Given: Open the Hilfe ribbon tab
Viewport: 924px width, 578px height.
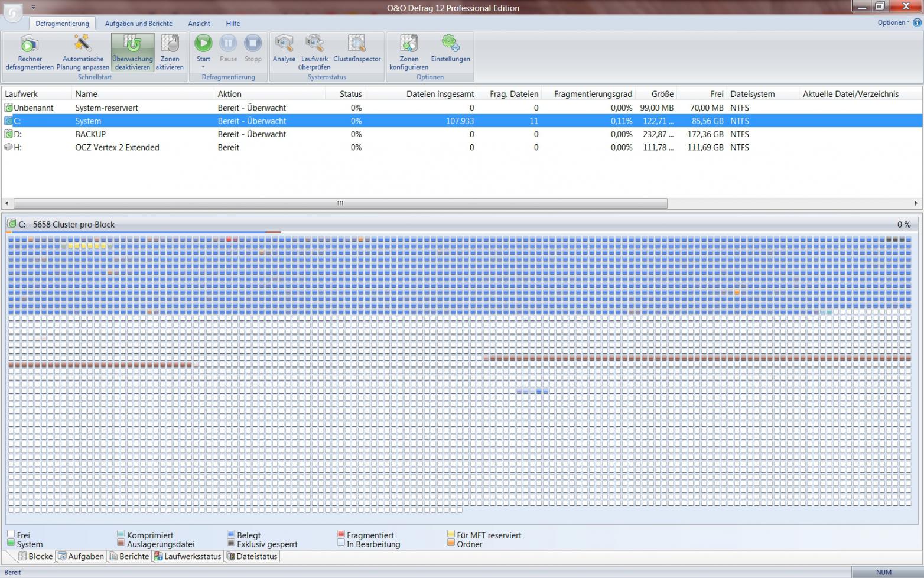Looking at the screenshot, I should pos(233,24).
